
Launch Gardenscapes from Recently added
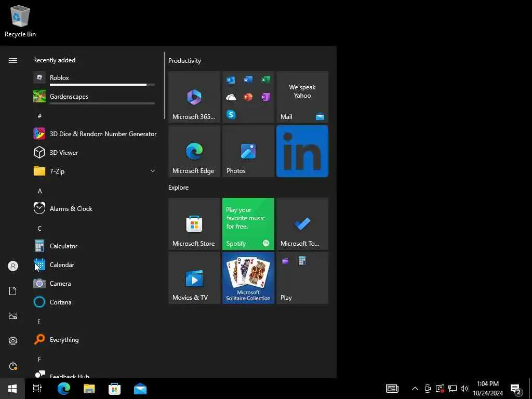tap(95, 97)
